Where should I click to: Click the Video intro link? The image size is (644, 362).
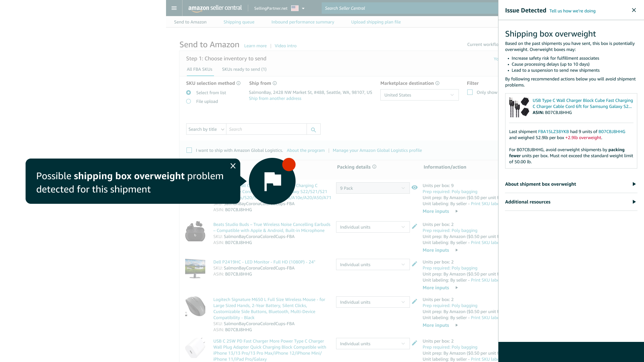point(285,46)
